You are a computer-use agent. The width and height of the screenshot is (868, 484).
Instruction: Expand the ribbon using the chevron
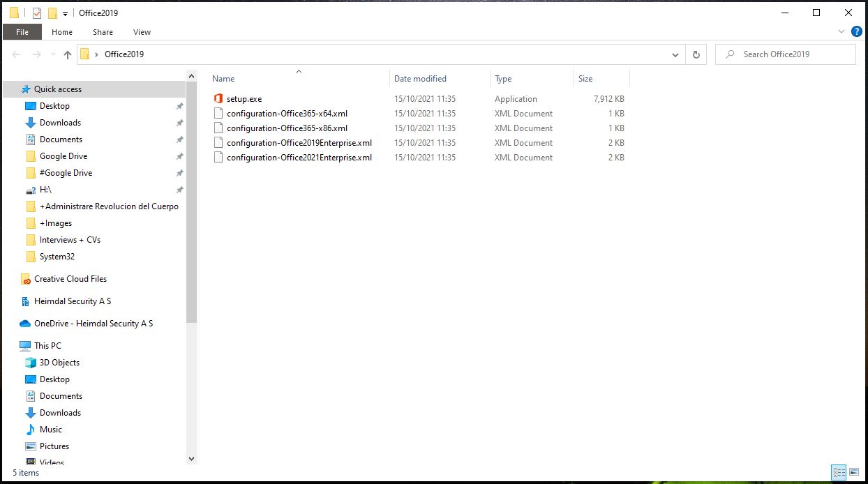pos(841,31)
